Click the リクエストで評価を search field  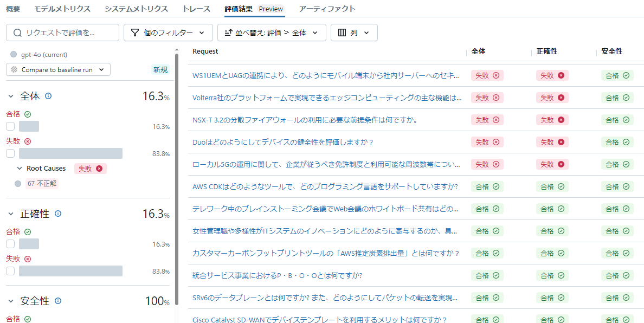(62, 33)
